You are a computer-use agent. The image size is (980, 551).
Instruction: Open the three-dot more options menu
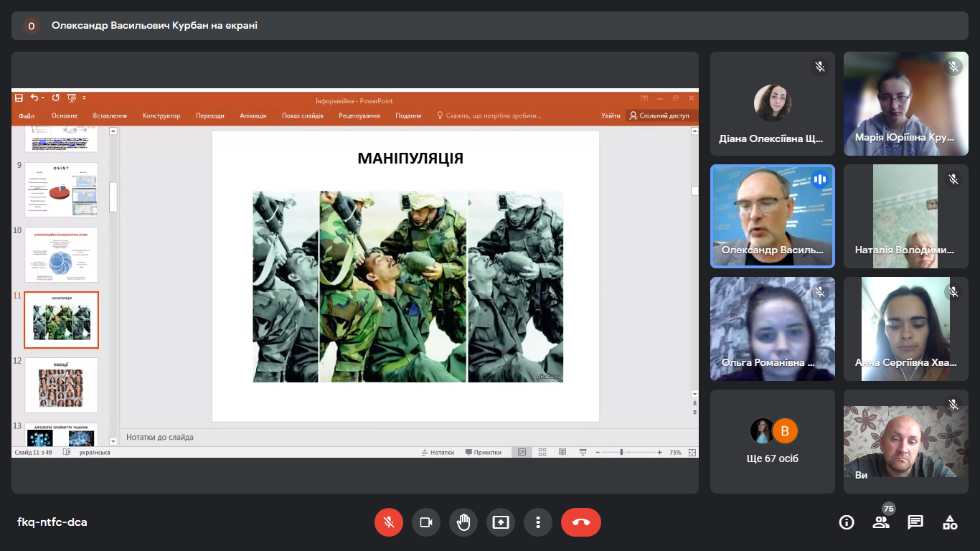[538, 522]
